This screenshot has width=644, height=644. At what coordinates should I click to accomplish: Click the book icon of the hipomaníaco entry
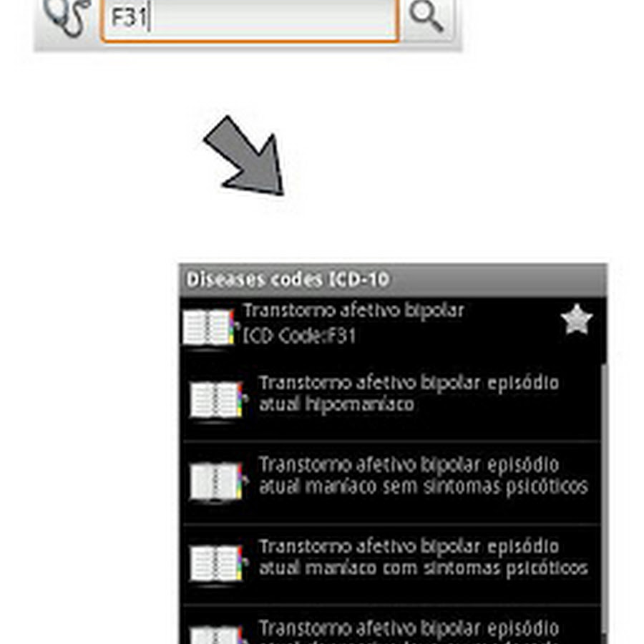pyautogui.click(x=218, y=399)
